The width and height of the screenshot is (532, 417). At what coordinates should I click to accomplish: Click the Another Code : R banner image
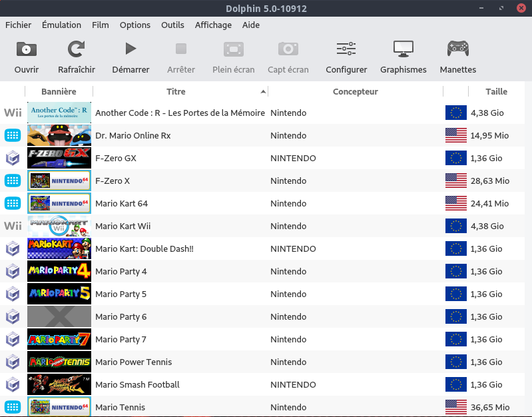[59, 113]
